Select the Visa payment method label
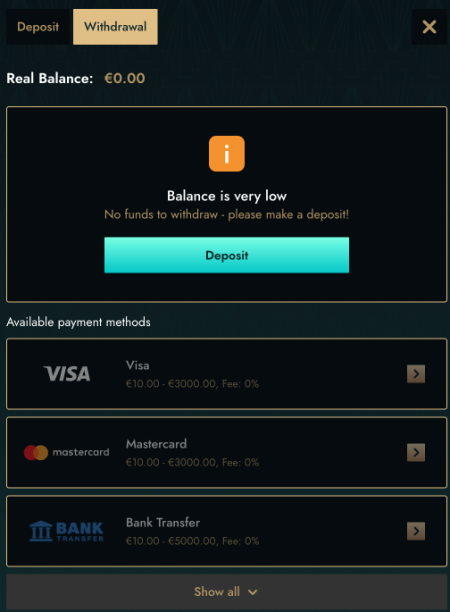This screenshot has width=450, height=612. (138, 365)
